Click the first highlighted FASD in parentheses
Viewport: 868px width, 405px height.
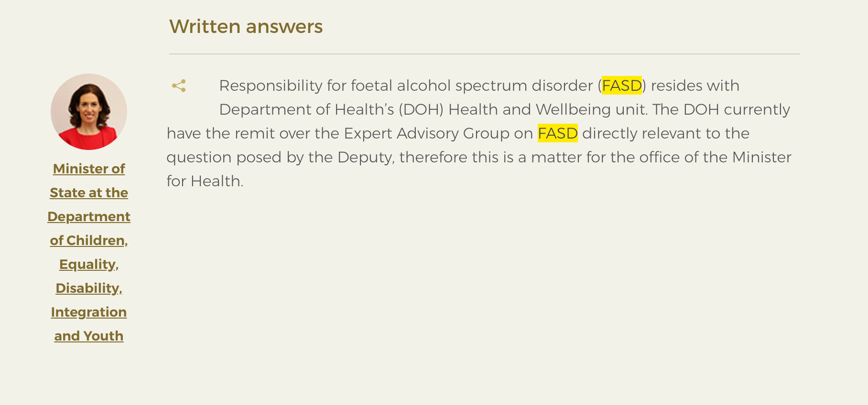pos(622,85)
